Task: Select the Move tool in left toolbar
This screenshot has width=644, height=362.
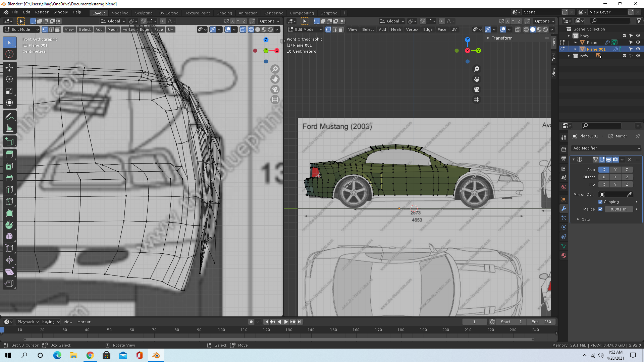Action: pyautogui.click(x=9, y=68)
